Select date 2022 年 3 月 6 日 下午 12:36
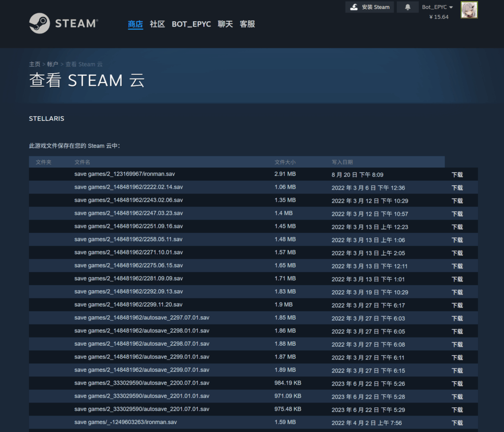This screenshot has width=504, height=432. 368,188
